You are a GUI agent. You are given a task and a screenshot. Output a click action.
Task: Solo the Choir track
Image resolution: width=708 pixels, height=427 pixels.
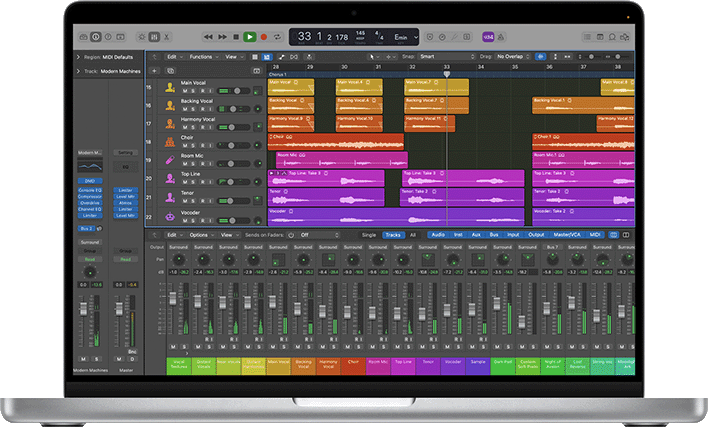tap(193, 146)
